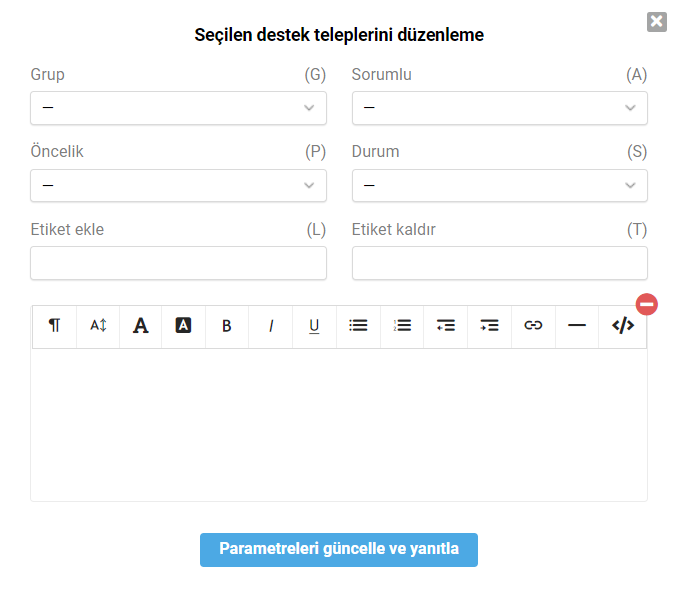Click the Etiket ekle input field
The image size is (679, 598).
178,263
